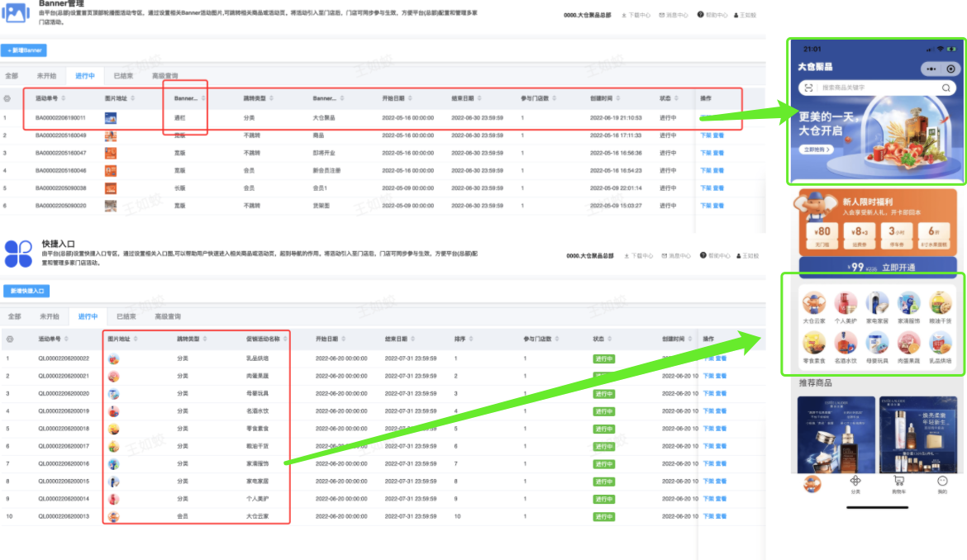Click the 新增快捷入口 button
The width and height of the screenshot is (967, 560).
click(x=26, y=291)
